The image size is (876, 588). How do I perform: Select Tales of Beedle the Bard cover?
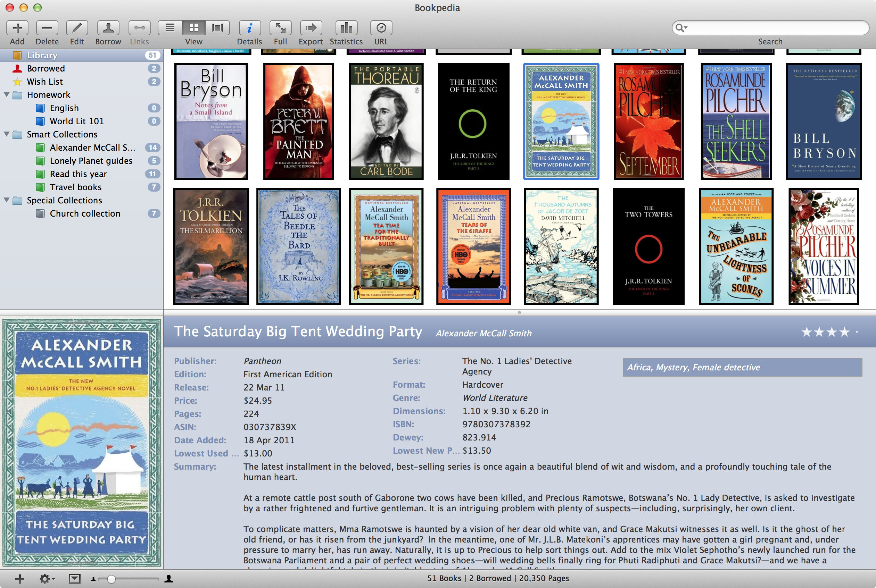pyautogui.click(x=299, y=246)
